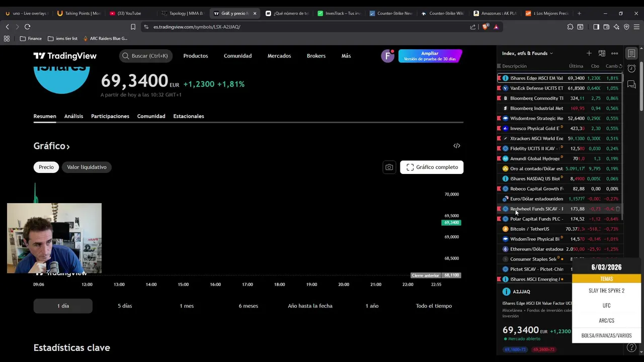Toggle flag on Bloomberg Commodity row

click(499, 98)
